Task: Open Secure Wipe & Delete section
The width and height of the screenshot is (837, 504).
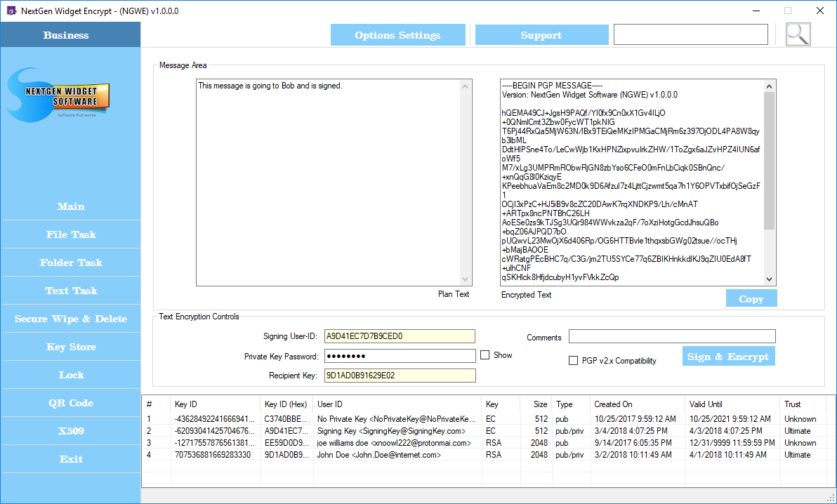Action: click(71, 319)
